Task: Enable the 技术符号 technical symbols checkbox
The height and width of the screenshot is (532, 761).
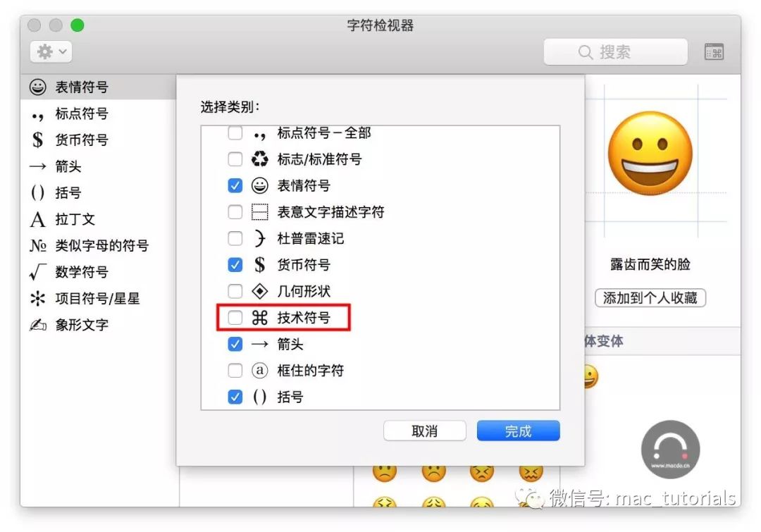Action: 235,318
